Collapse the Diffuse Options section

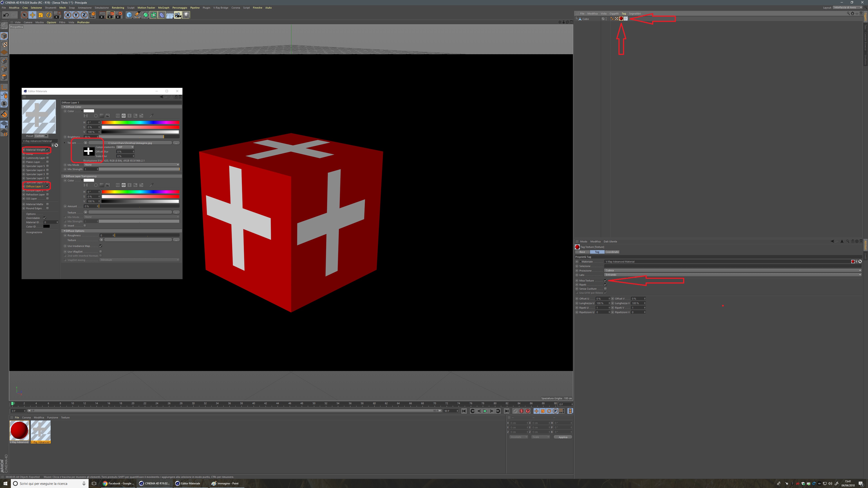pos(64,231)
